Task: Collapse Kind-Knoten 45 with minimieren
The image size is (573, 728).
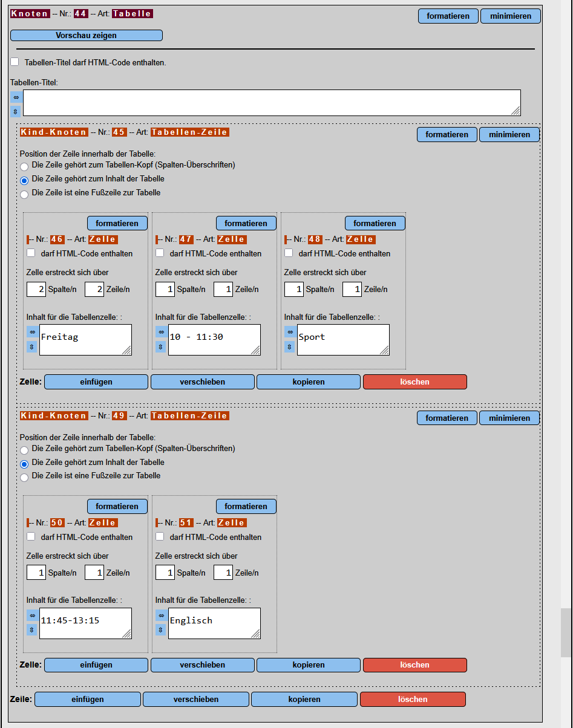Action: [509, 135]
